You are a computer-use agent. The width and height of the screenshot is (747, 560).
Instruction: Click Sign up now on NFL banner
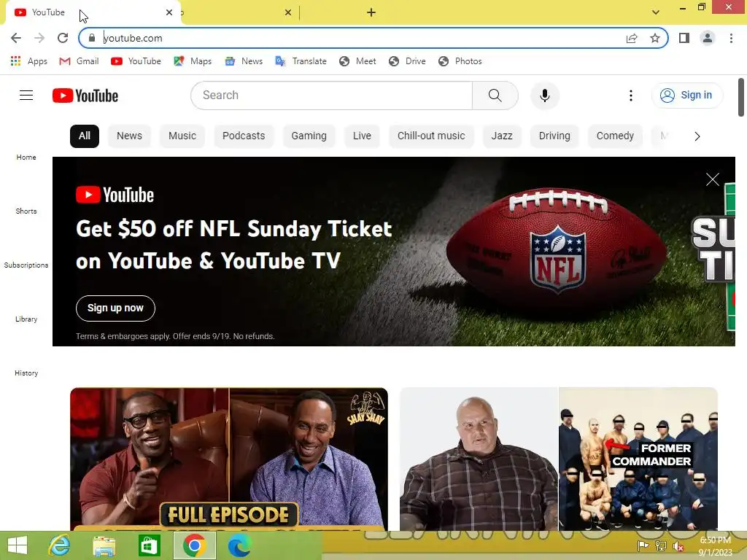coord(115,308)
